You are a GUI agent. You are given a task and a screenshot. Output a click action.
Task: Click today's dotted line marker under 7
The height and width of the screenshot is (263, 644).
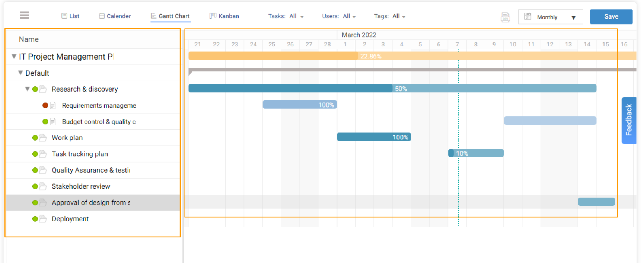(458, 138)
